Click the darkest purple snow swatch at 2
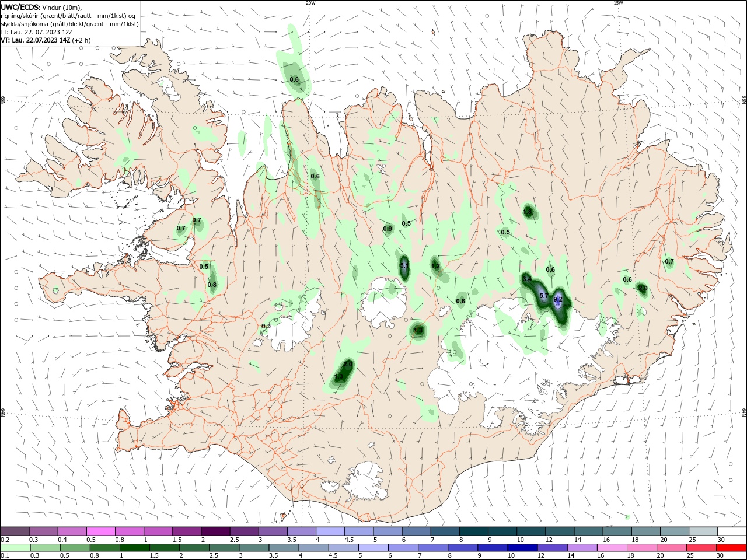747x560 pixels. pos(216,531)
